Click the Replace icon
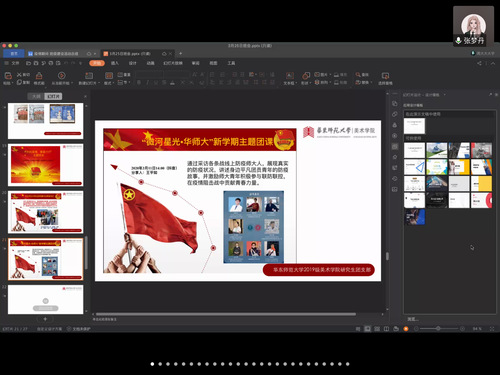This screenshot has width=500, height=375. click(358, 82)
